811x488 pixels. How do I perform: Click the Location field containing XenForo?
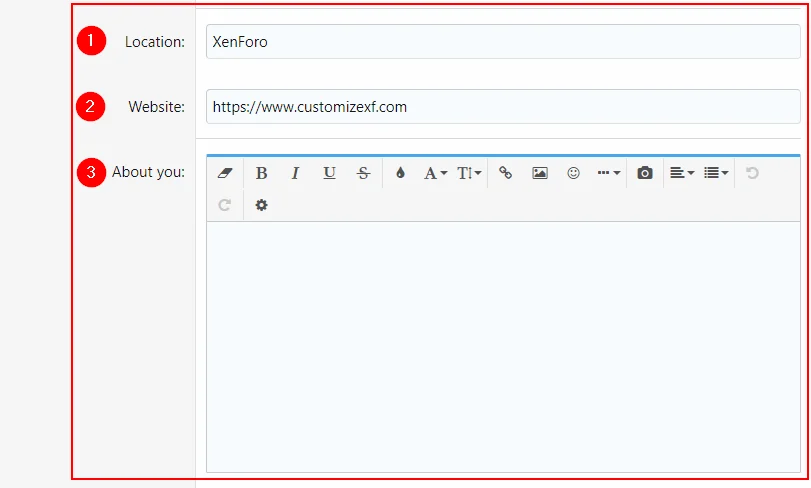tap(502, 42)
